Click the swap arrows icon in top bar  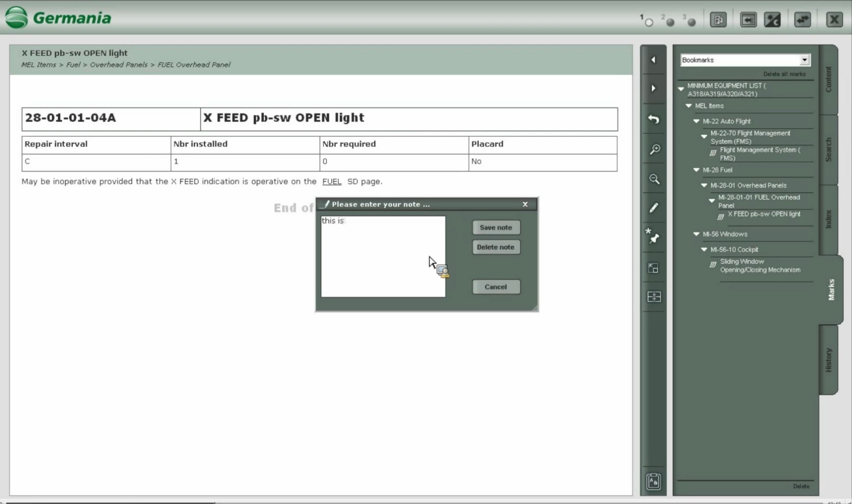(x=802, y=20)
